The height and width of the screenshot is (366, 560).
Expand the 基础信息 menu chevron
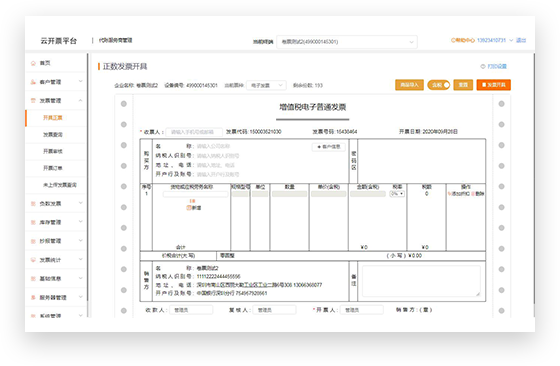pos(80,278)
